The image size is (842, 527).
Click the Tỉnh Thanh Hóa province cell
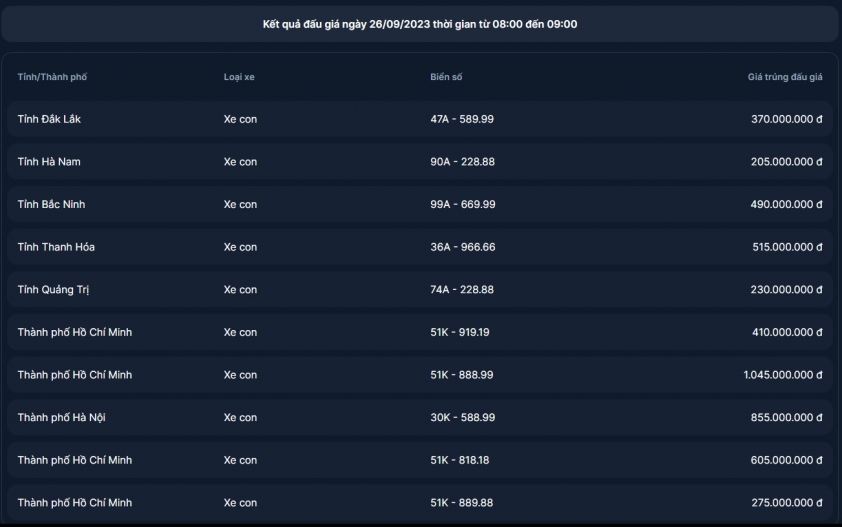[56, 247]
